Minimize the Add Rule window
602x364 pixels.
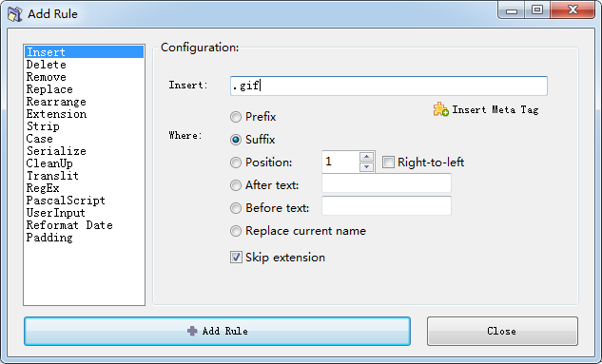[x=512, y=10]
